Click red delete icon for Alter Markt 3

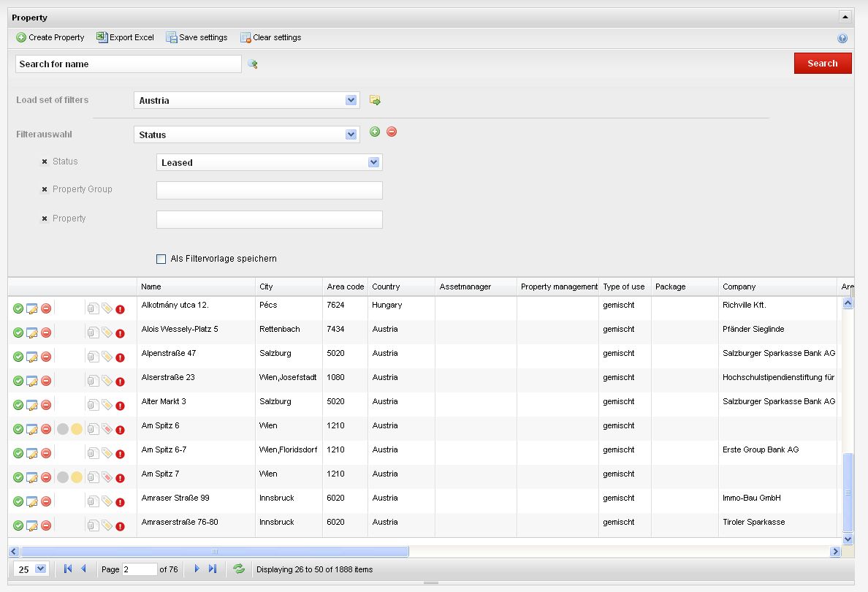pos(46,405)
